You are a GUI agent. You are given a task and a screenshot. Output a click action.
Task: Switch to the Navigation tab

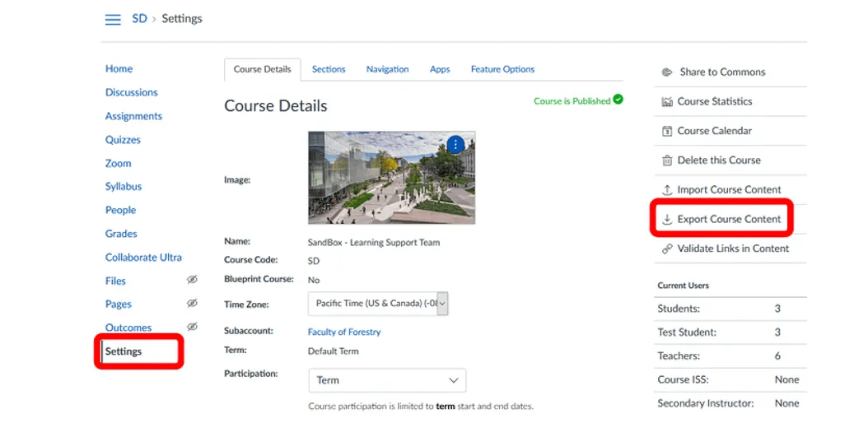tap(388, 70)
